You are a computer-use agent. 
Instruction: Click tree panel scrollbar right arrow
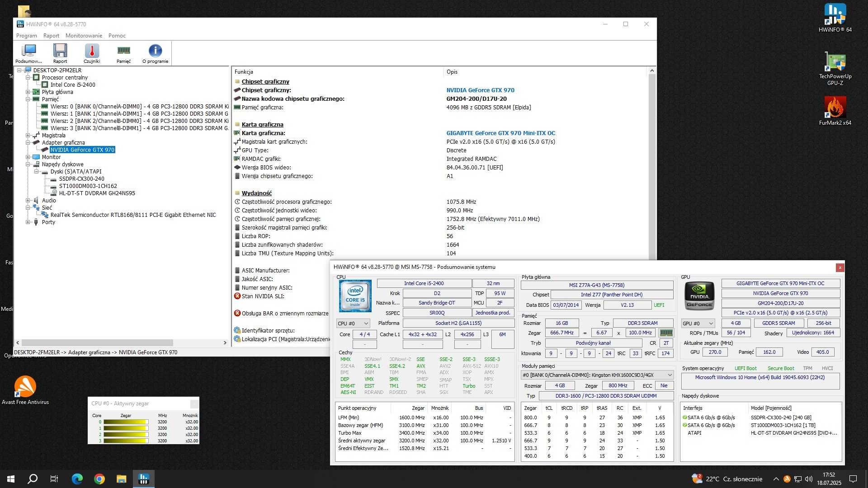[x=225, y=343]
